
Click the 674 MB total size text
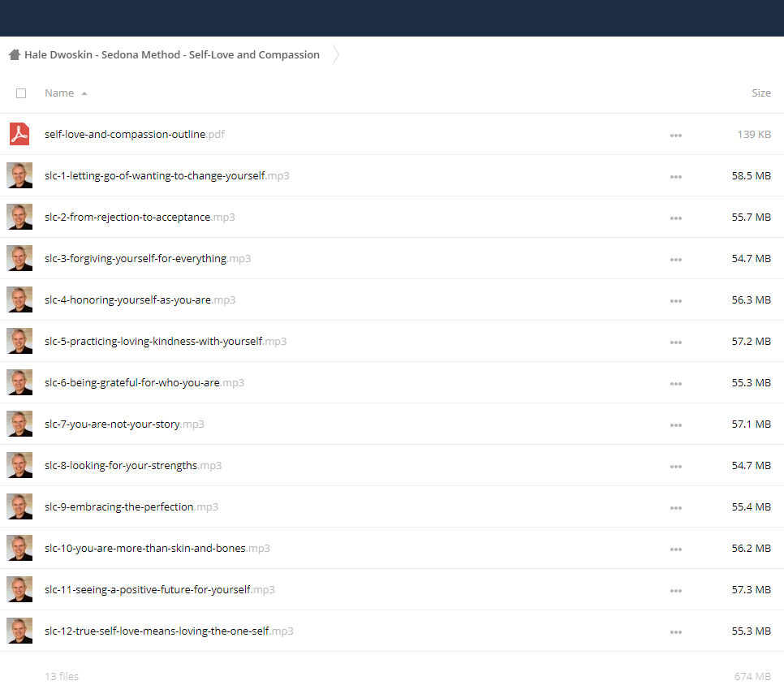pos(752,677)
